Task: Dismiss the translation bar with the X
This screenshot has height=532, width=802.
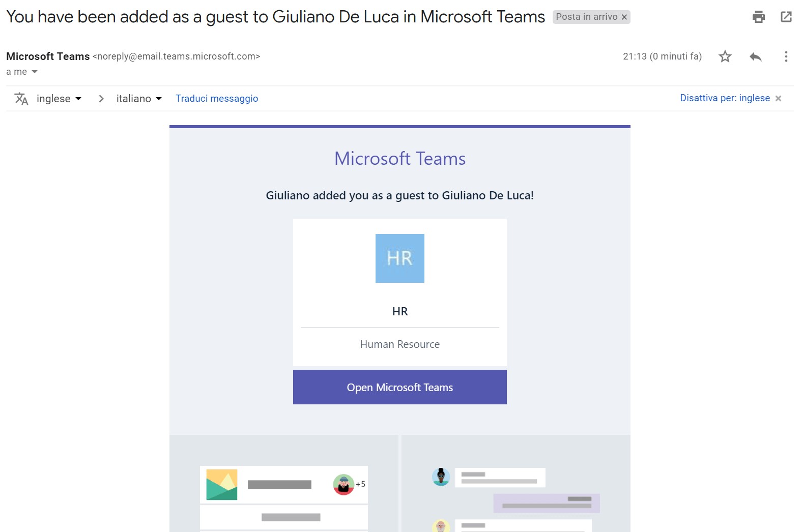Action: click(778, 99)
